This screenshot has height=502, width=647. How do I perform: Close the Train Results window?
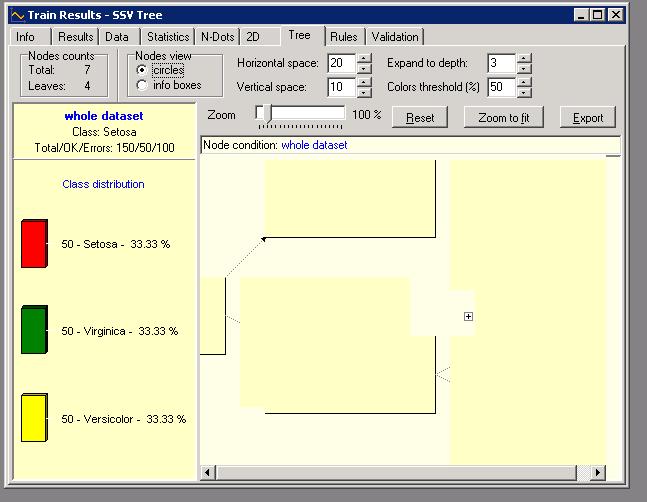pyautogui.click(x=615, y=15)
